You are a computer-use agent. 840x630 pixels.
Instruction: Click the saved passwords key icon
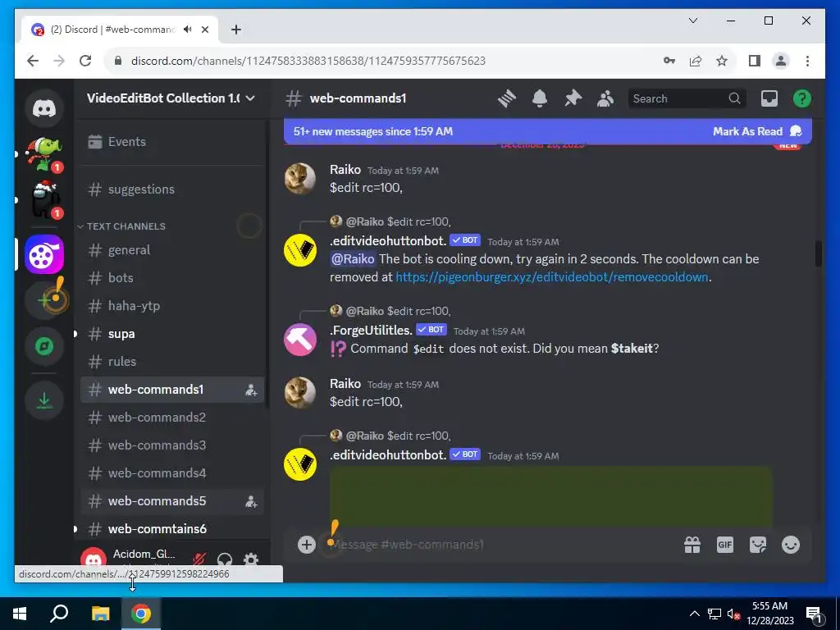[x=669, y=61]
